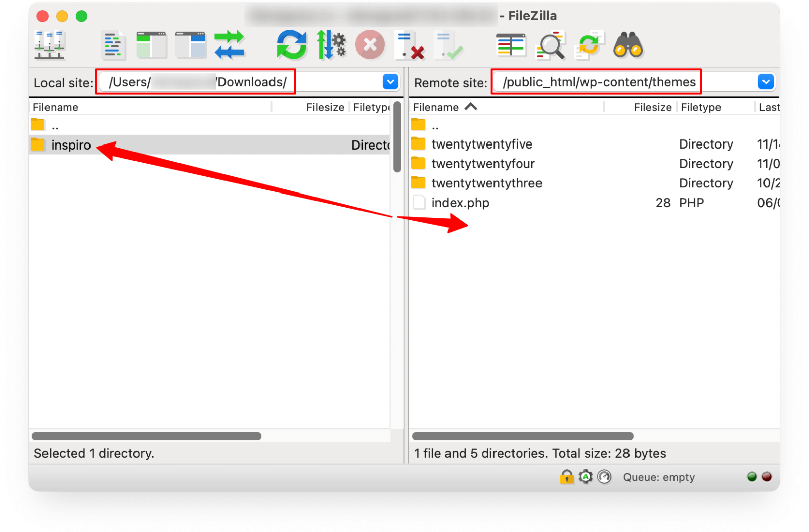809x532 pixels.
Task: Disconnect from the current server
Action: pyautogui.click(x=410, y=45)
